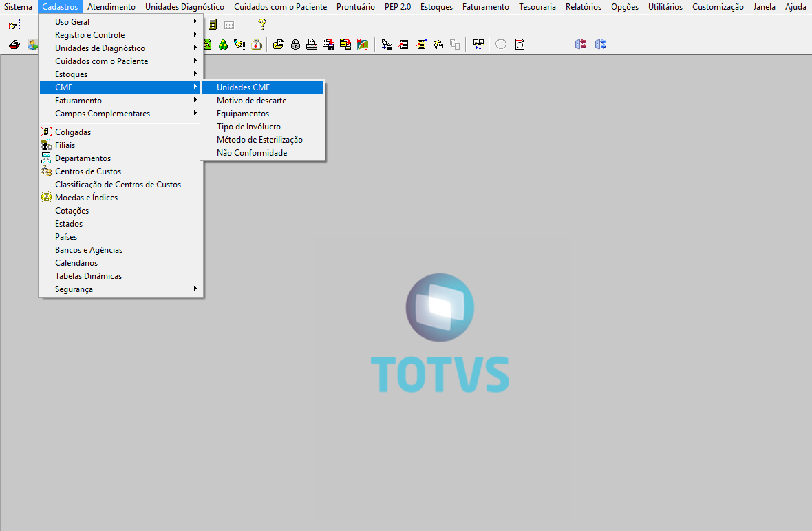Choose Calendários from the menu

(120, 263)
